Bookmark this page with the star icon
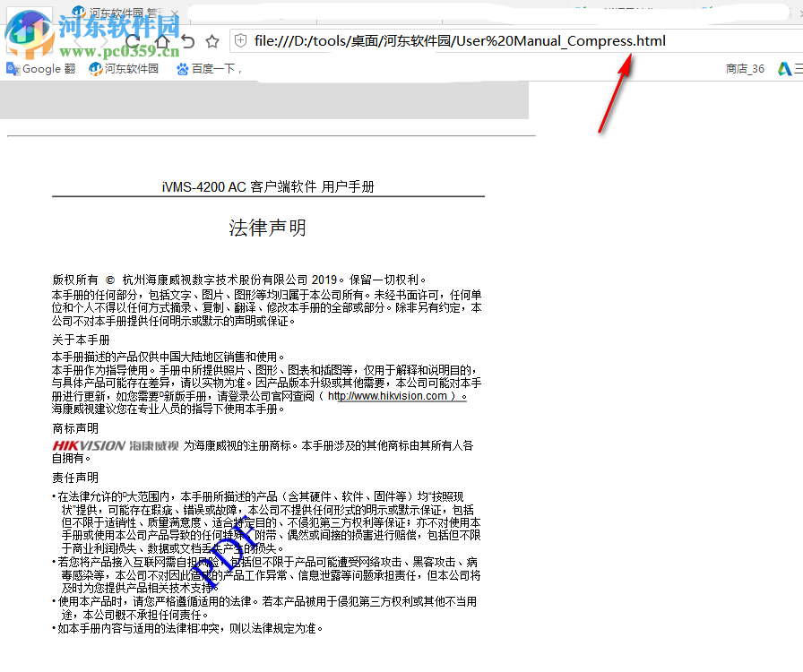The image size is (803, 672). pyautogui.click(x=212, y=41)
